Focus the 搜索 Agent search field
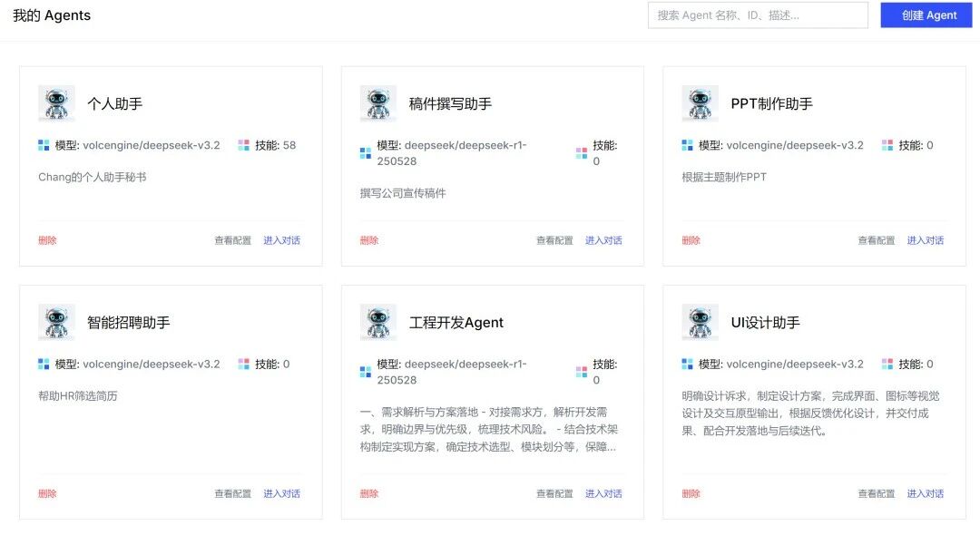980x535 pixels. (x=757, y=15)
